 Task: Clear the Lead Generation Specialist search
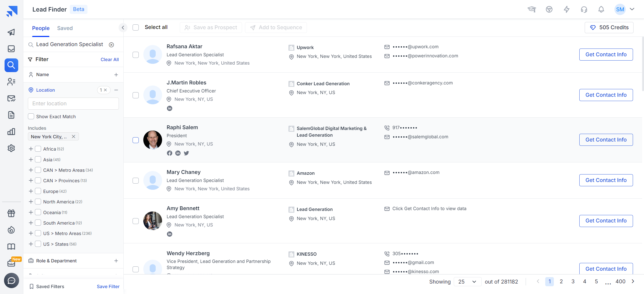[111, 45]
